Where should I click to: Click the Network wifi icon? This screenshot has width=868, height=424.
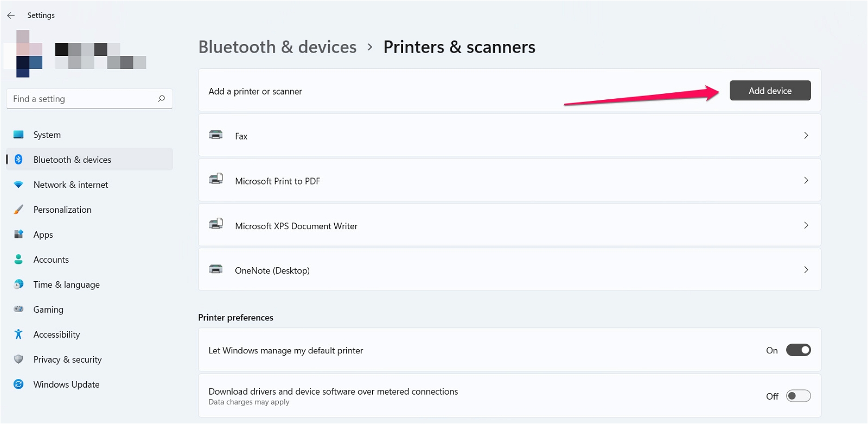tap(18, 185)
